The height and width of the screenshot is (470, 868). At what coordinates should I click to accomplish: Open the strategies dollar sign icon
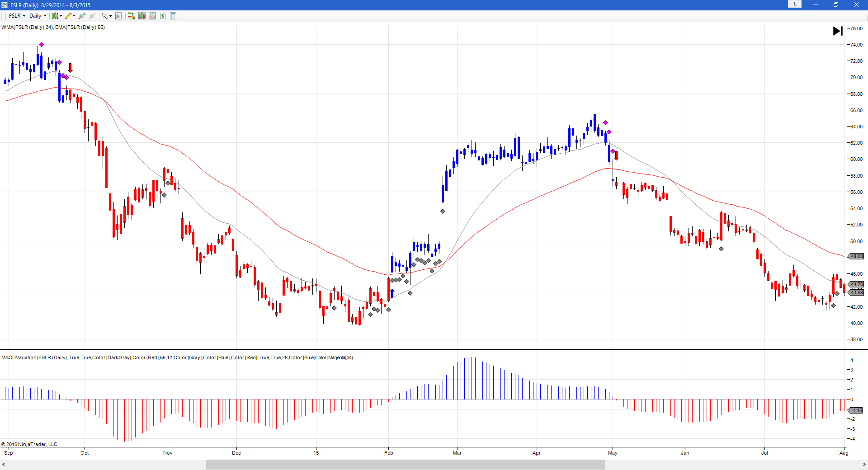pos(163,16)
